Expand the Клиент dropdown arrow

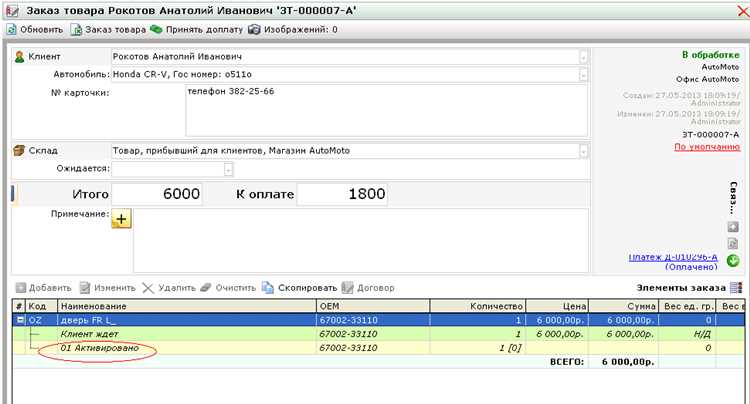[x=583, y=57]
